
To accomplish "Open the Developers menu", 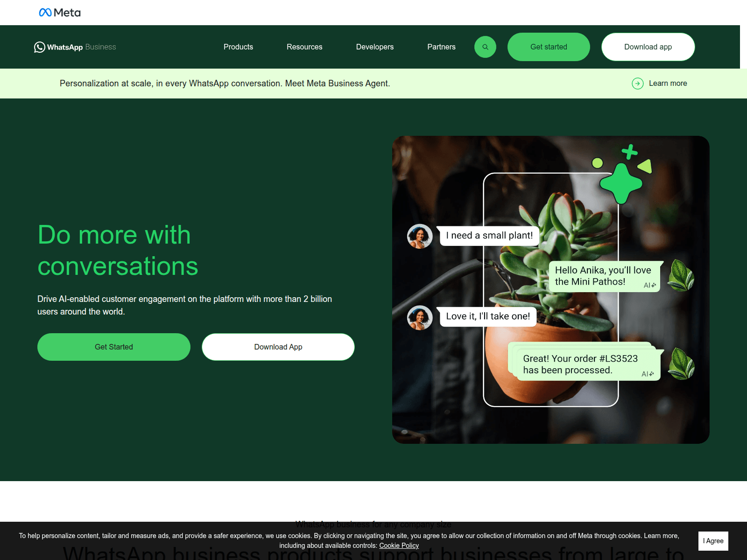I will (x=374, y=47).
